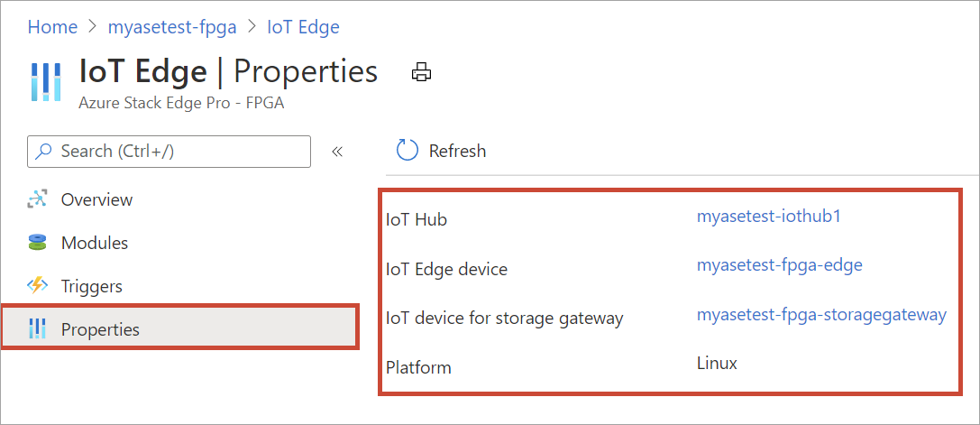Navigate to Home breadcrumb
Image resolution: width=980 pixels, height=425 pixels.
pos(52,27)
